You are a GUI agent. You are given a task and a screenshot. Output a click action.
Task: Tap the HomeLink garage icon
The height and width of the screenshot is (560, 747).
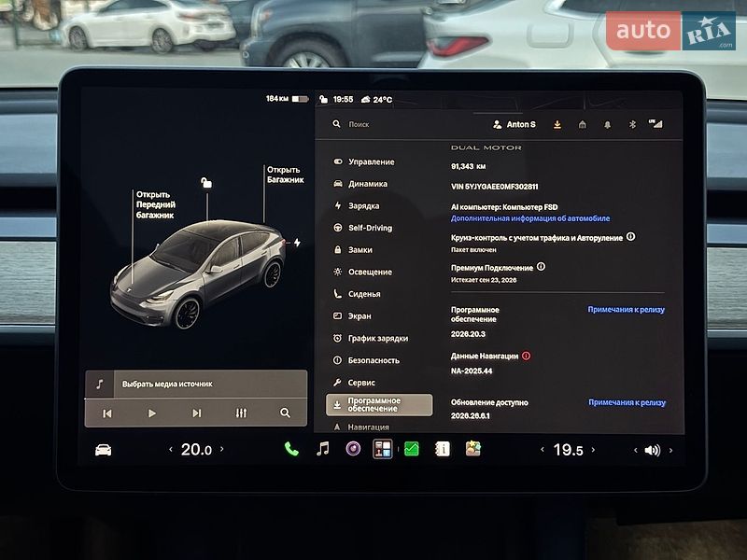[582, 124]
